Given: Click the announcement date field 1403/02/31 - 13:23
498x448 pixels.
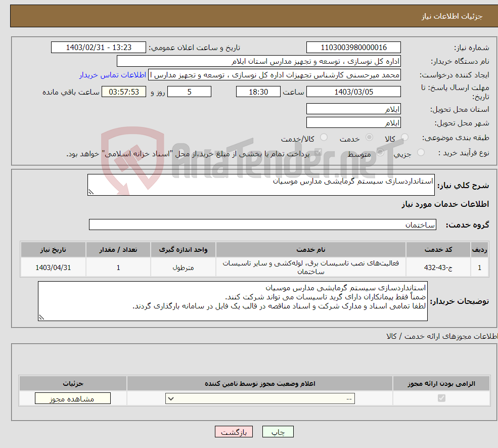Looking at the screenshot, I should [99, 48].
